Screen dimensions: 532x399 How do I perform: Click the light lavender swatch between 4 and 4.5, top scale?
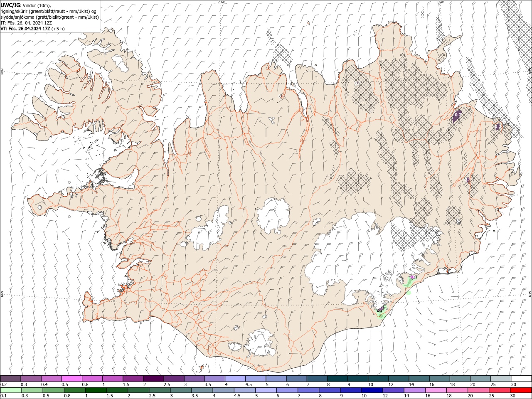pos(235,379)
